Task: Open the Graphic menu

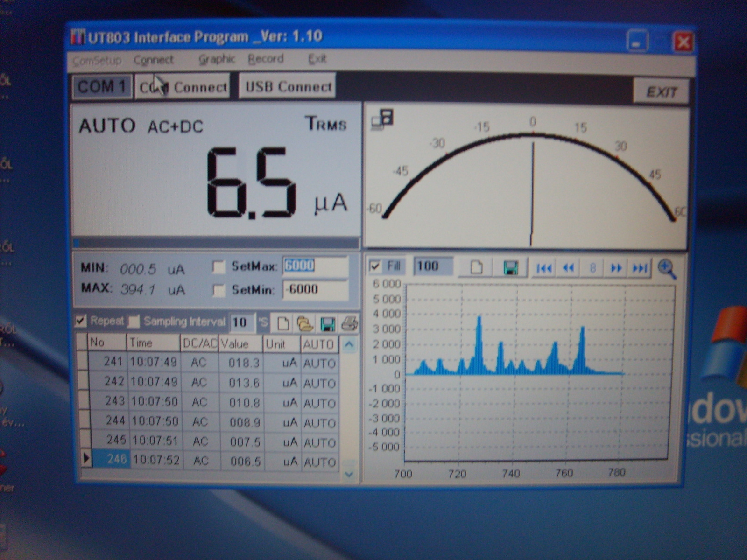Action: pyautogui.click(x=217, y=59)
